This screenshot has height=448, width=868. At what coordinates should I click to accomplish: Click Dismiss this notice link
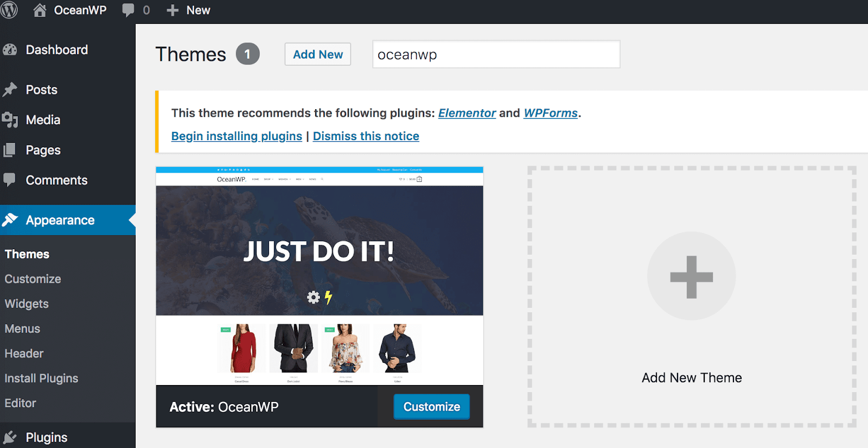pyautogui.click(x=366, y=136)
